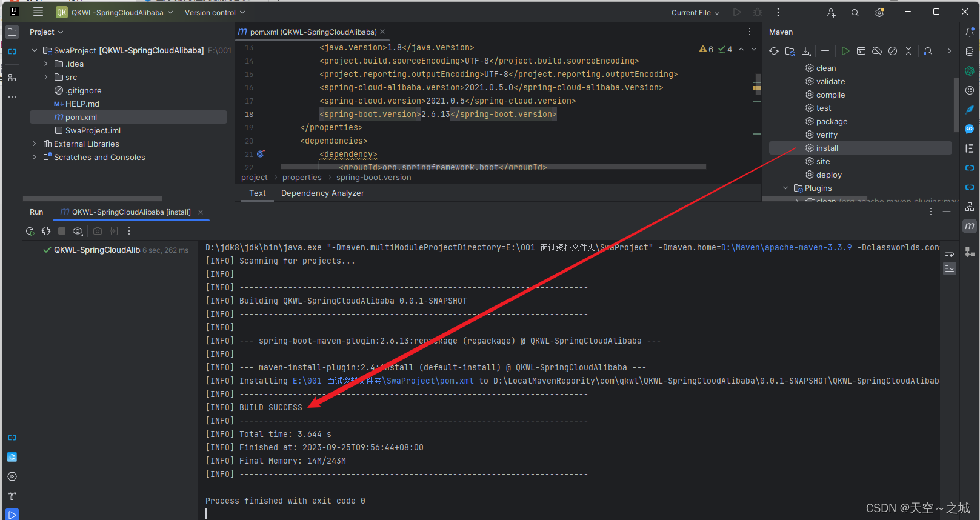
Task: Expand the src folder
Action: coord(46,78)
